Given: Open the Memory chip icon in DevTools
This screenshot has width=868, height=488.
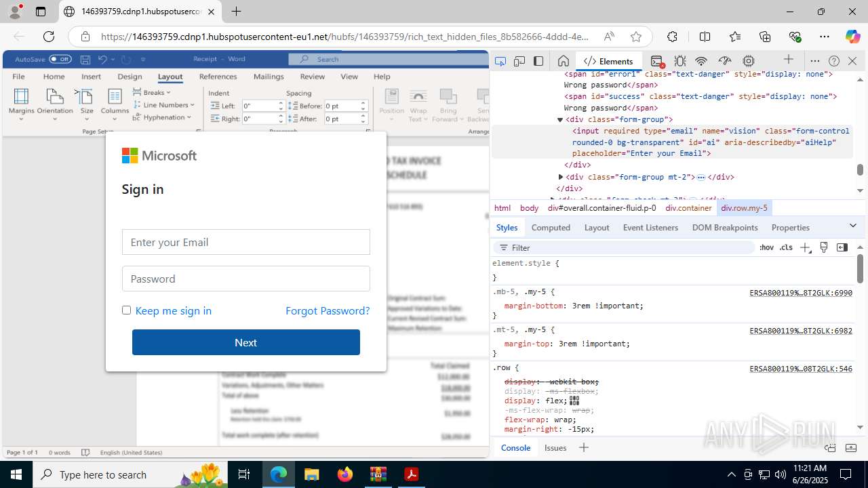Looking at the screenshot, I should pyautogui.click(x=749, y=61).
